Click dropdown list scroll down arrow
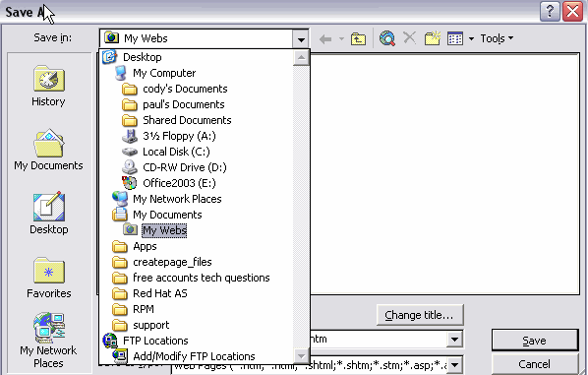Screen dimensions: 588x375 [301, 355]
